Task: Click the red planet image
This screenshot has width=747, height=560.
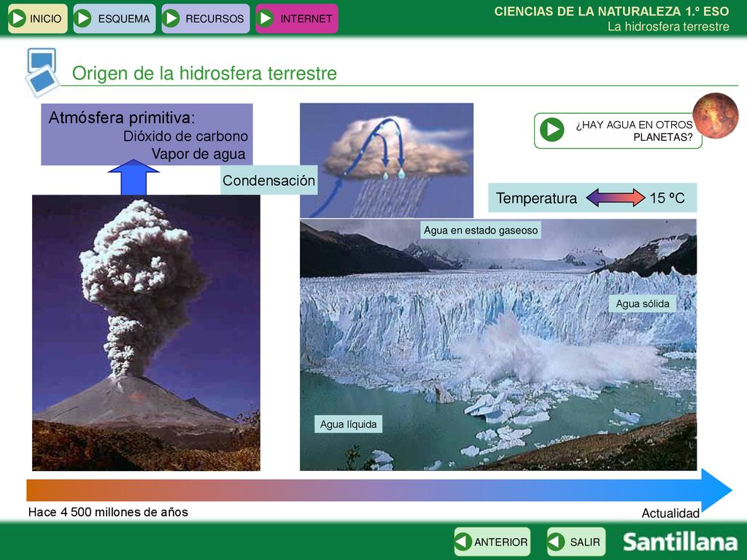Action: pos(716,116)
